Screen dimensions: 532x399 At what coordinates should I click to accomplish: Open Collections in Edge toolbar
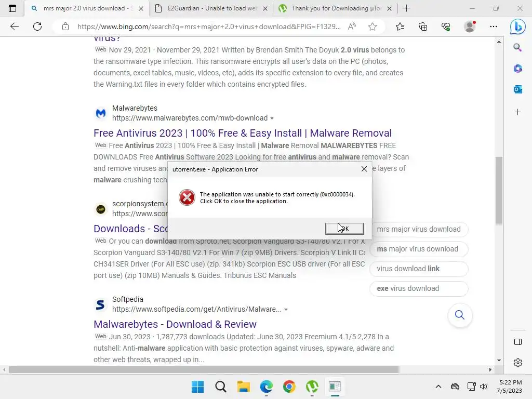[423, 26]
